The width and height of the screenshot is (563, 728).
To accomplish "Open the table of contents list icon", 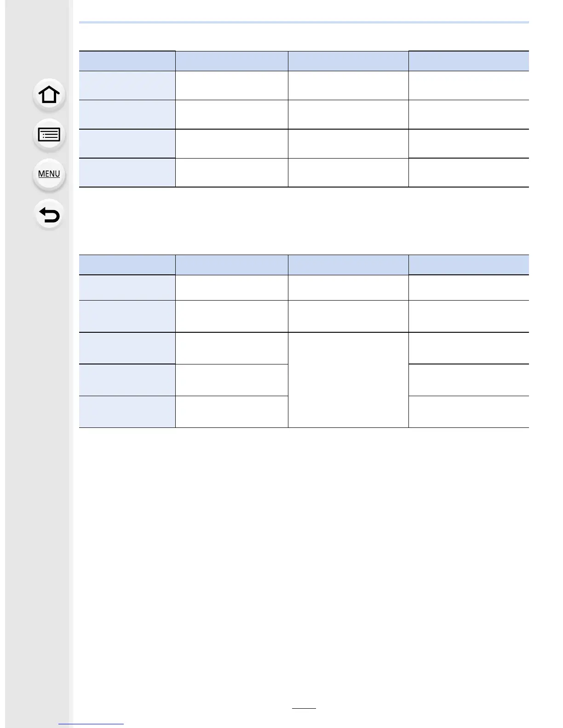I will click(x=49, y=135).
